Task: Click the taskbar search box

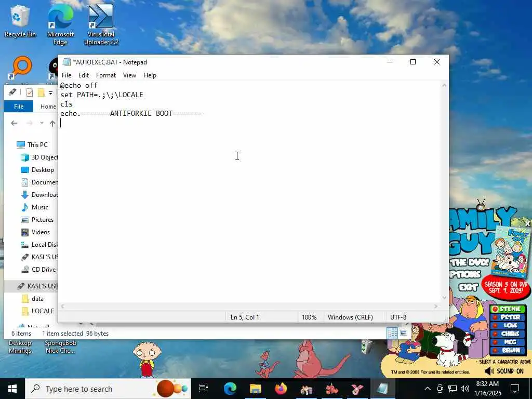Action: [x=108, y=389]
